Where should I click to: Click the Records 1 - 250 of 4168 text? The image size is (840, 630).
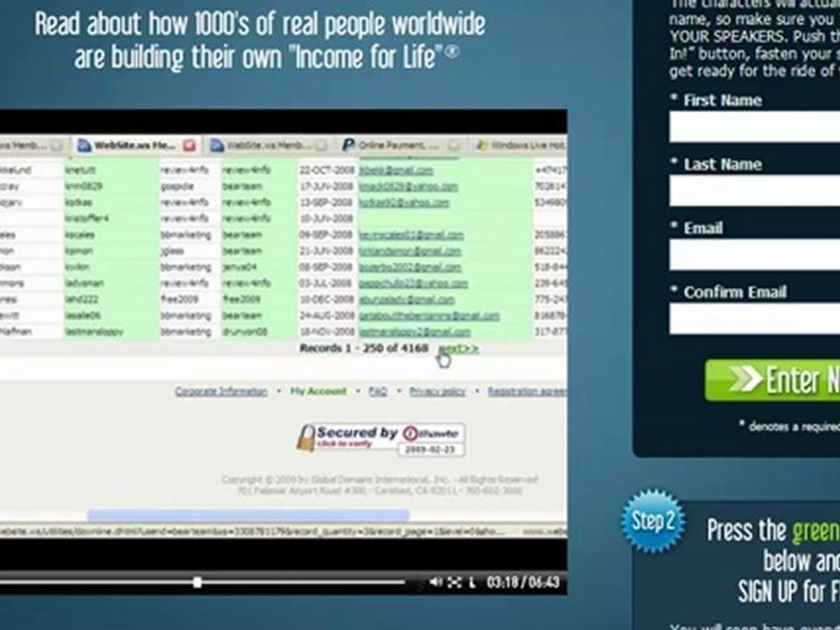pos(364,349)
